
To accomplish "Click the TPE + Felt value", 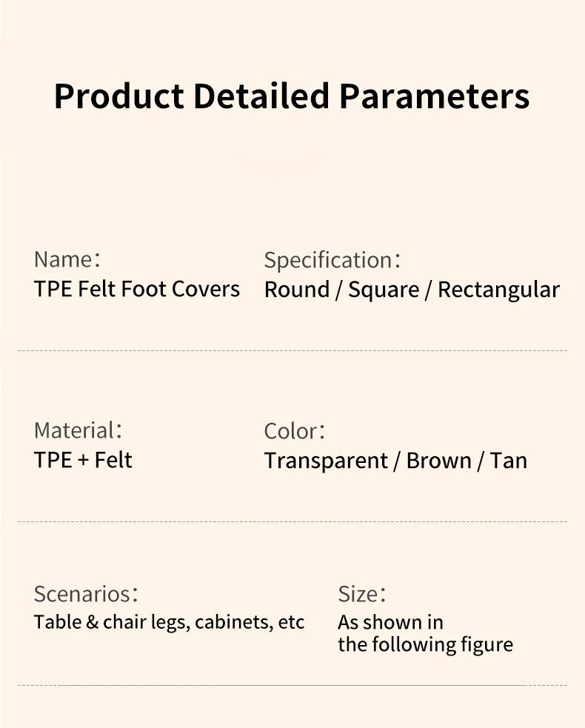I will click(x=83, y=460).
